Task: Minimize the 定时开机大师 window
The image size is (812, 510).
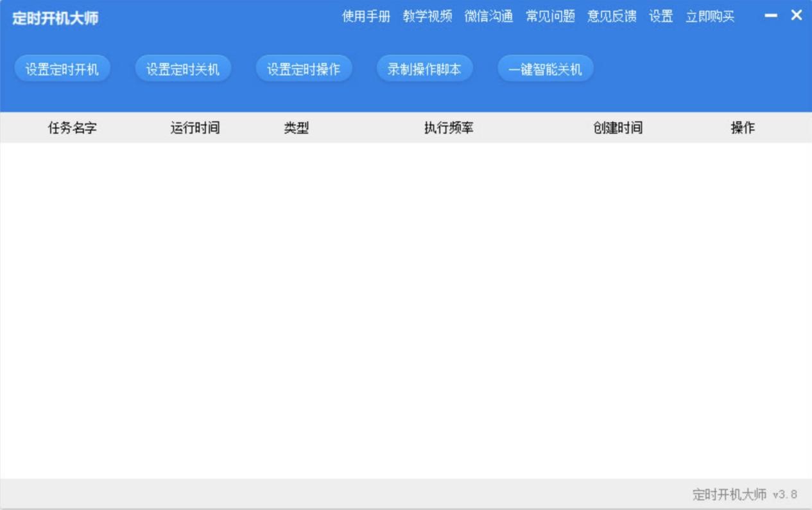Action: (771, 15)
